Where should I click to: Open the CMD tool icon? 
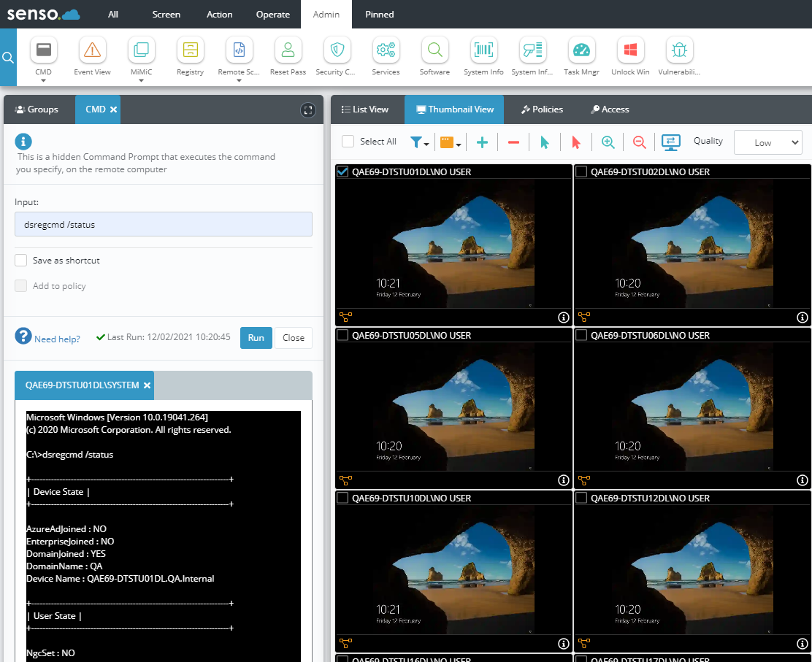pyautogui.click(x=44, y=50)
